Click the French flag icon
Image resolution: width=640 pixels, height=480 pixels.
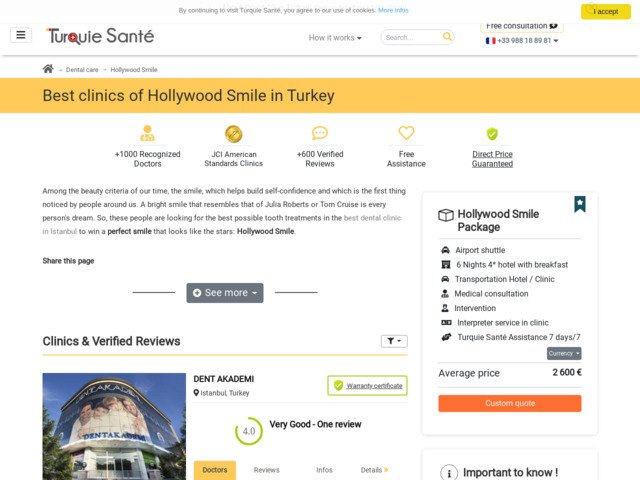coord(490,40)
